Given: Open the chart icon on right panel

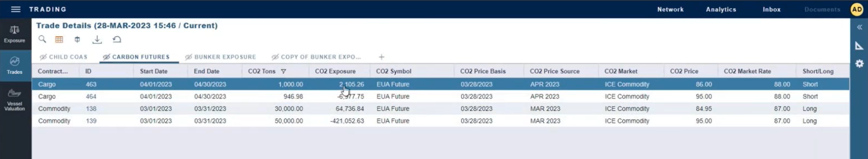Looking at the screenshot, I should tap(859, 45).
